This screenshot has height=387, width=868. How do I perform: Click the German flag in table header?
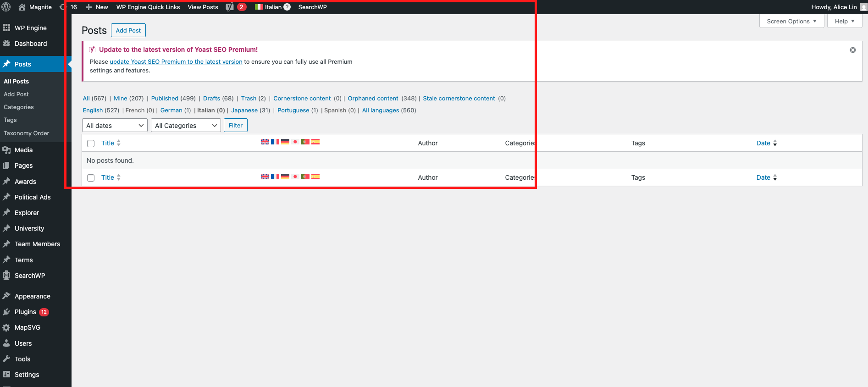point(285,142)
